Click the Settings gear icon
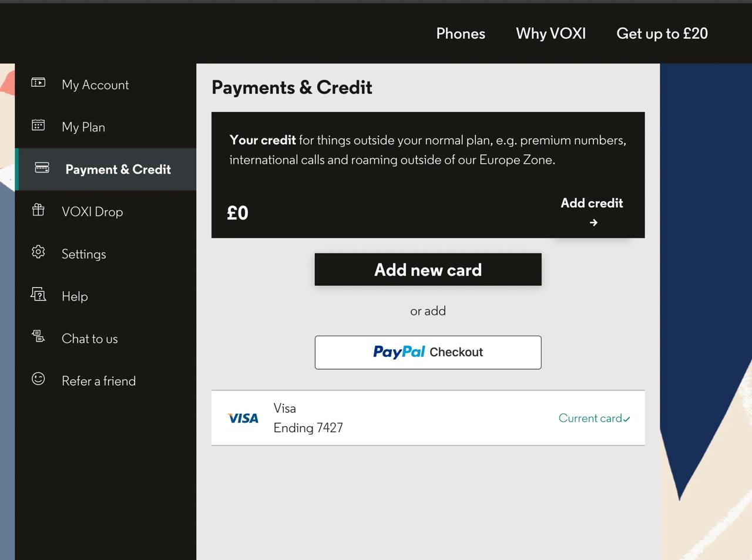The height and width of the screenshot is (560, 752). click(38, 252)
